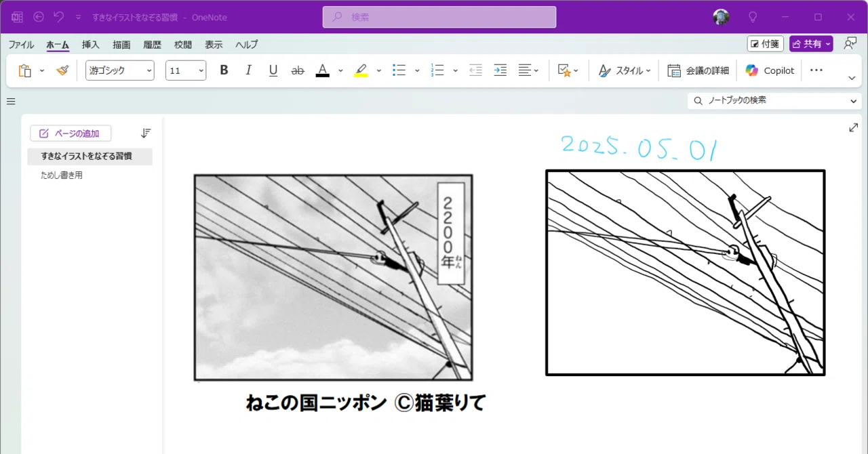Click the 付箋 sticky notes button

click(x=765, y=44)
